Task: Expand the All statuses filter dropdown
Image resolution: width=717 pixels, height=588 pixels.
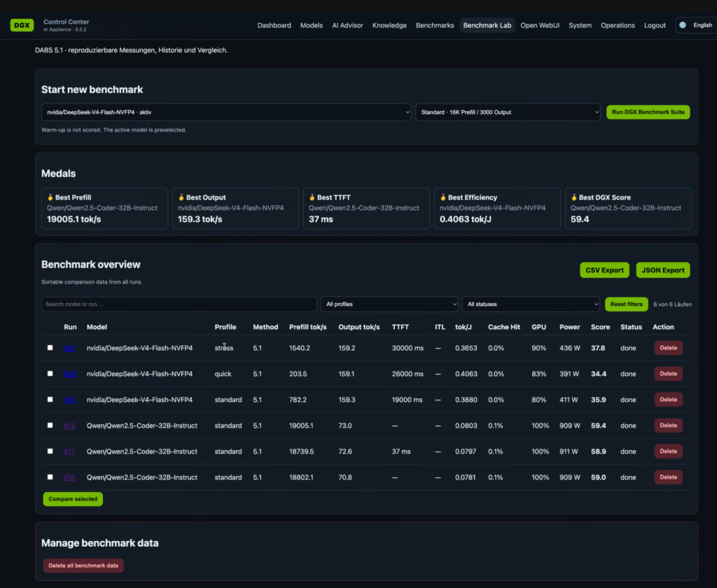Action: click(531, 304)
